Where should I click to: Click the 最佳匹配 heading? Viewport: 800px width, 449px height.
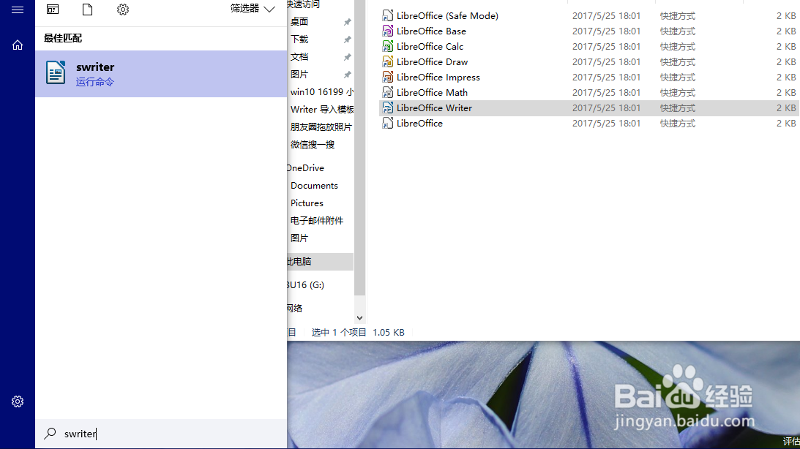pyautogui.click(x=63, y=38)
